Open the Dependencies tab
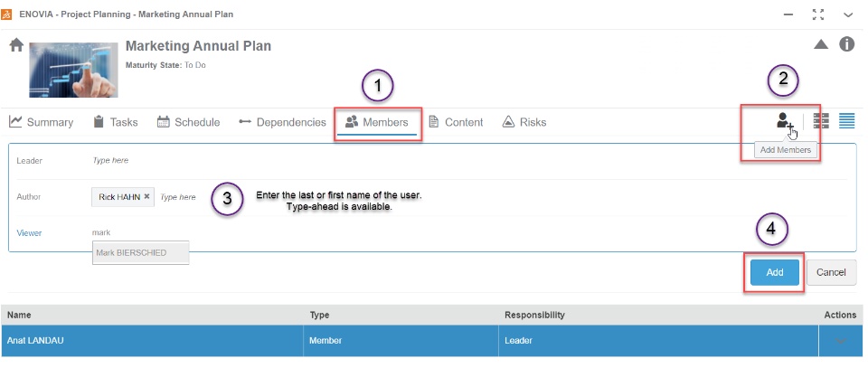 (x=282, y=122)
